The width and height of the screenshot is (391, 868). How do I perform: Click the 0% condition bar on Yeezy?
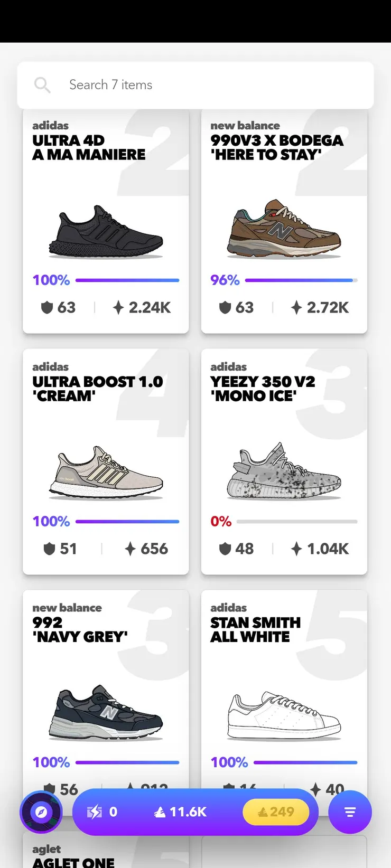click(296, 522)
